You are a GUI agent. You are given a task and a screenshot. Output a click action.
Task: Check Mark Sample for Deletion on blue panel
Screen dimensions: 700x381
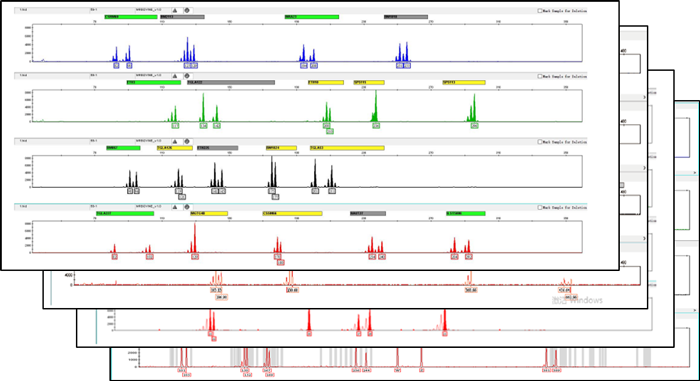(540, 11)
